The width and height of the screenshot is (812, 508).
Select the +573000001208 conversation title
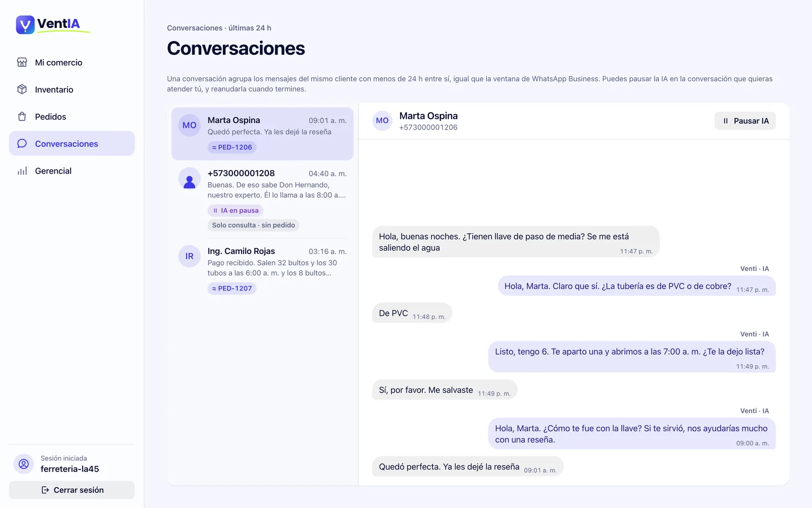click(241, 173)
